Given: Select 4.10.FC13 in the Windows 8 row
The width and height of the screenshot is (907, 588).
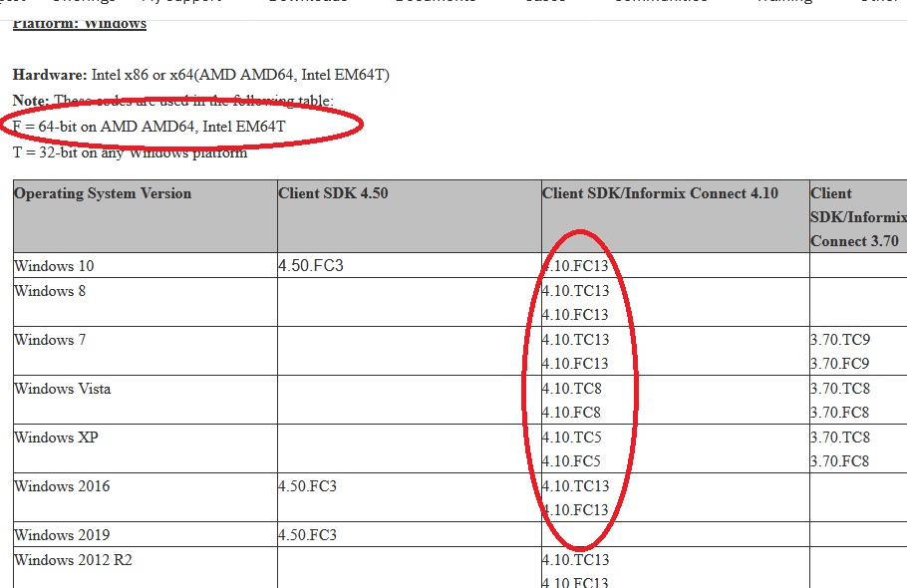Looking at the screenshot, I should click(x=575, y=315).
